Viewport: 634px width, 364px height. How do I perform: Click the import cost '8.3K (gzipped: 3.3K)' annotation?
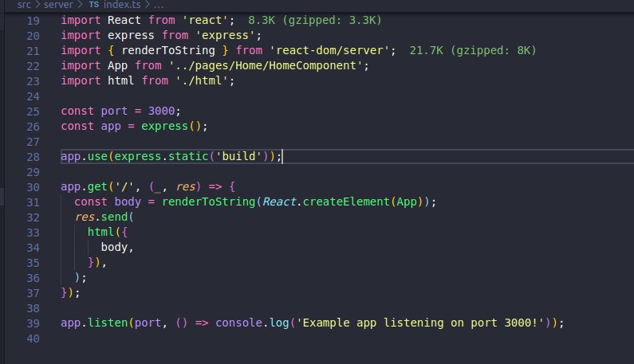[314, 20]
